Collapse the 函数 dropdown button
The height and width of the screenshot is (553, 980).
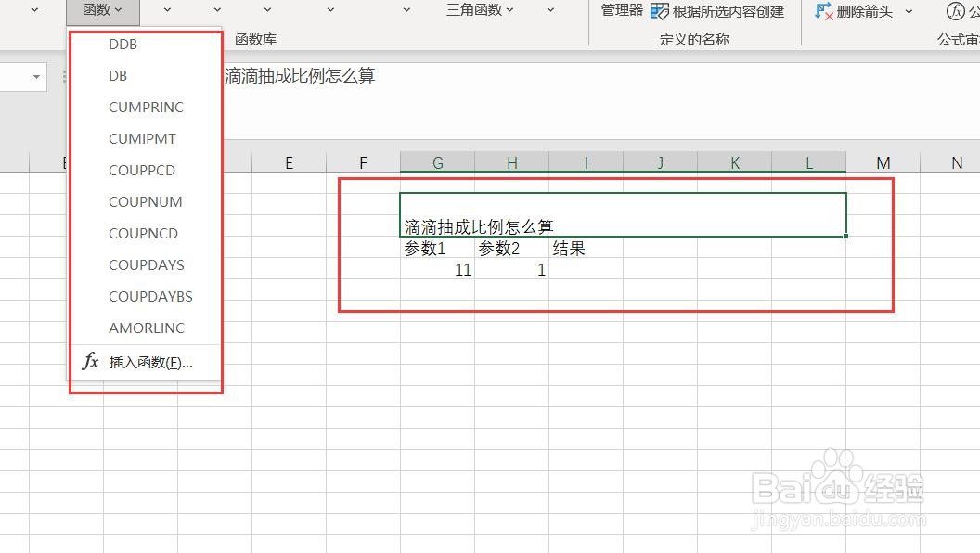(102, 10)
